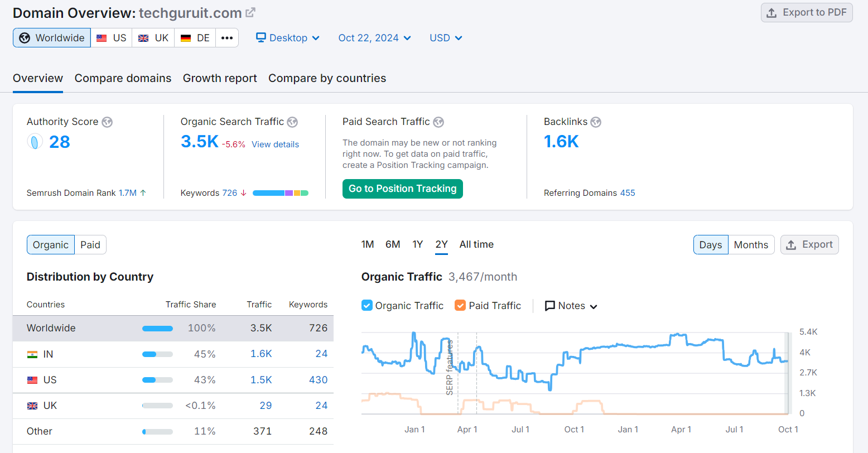The width and height of the screenshot is (868, 453).
Task: Open the Growth report tab
Action: (220, 78)
